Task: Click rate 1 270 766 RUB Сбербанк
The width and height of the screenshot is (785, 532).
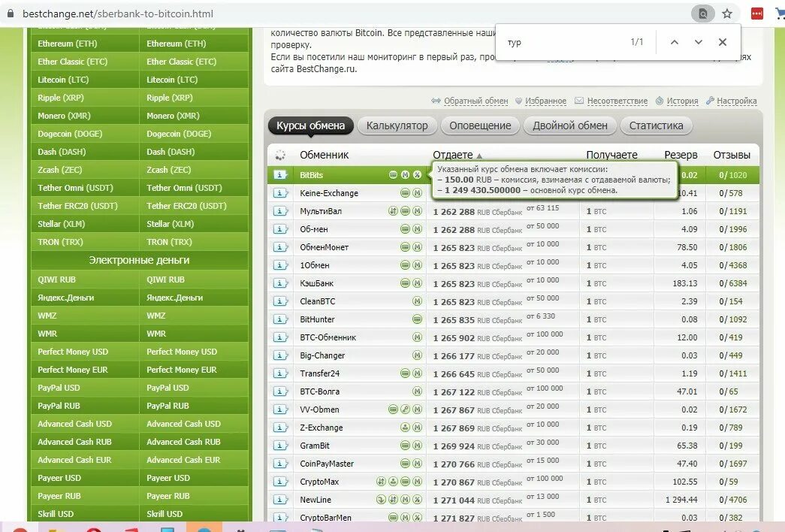Action: coord(478,464)
